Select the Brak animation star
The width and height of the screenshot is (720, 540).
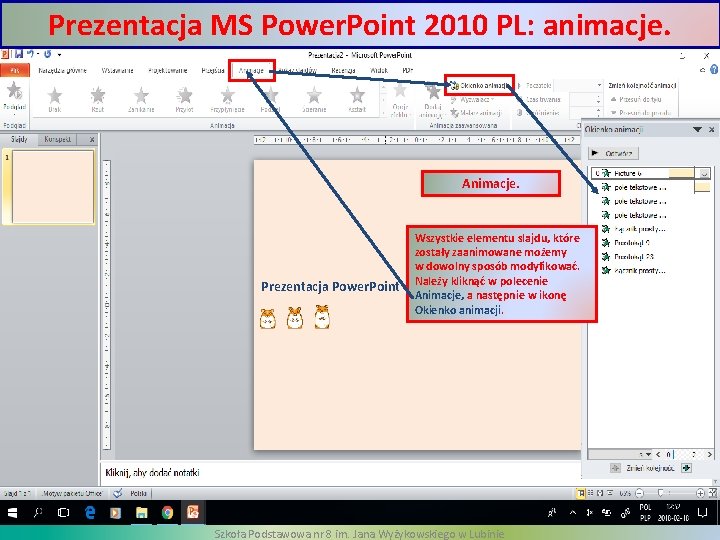(x=55, y=99)
